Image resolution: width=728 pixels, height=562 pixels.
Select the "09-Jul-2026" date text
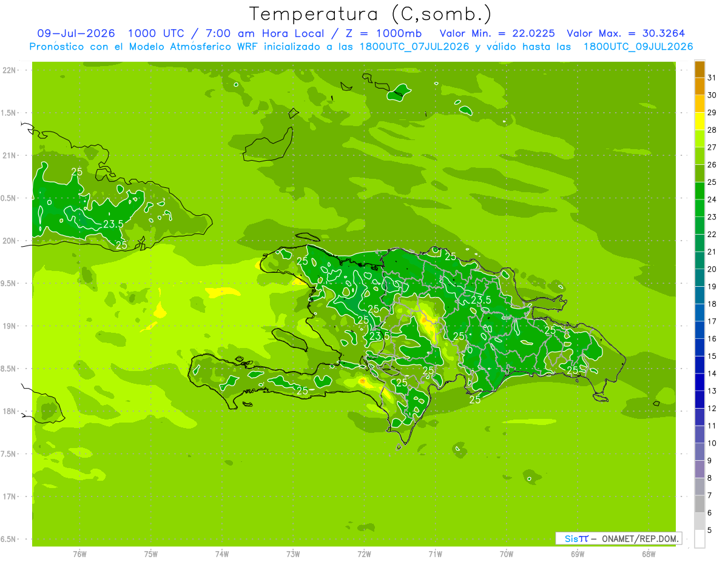pyautogui.click(x=76, y=33)
